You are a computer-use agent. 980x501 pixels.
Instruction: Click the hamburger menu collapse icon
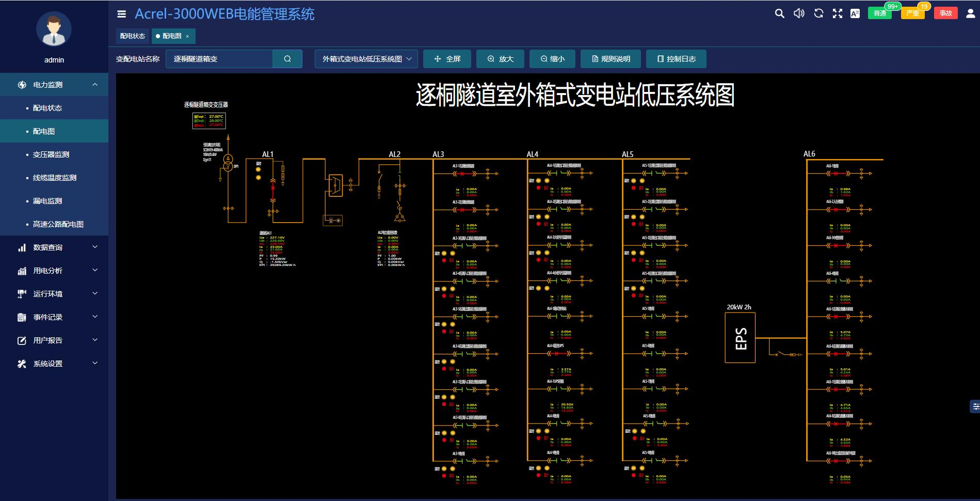point(121,14)
